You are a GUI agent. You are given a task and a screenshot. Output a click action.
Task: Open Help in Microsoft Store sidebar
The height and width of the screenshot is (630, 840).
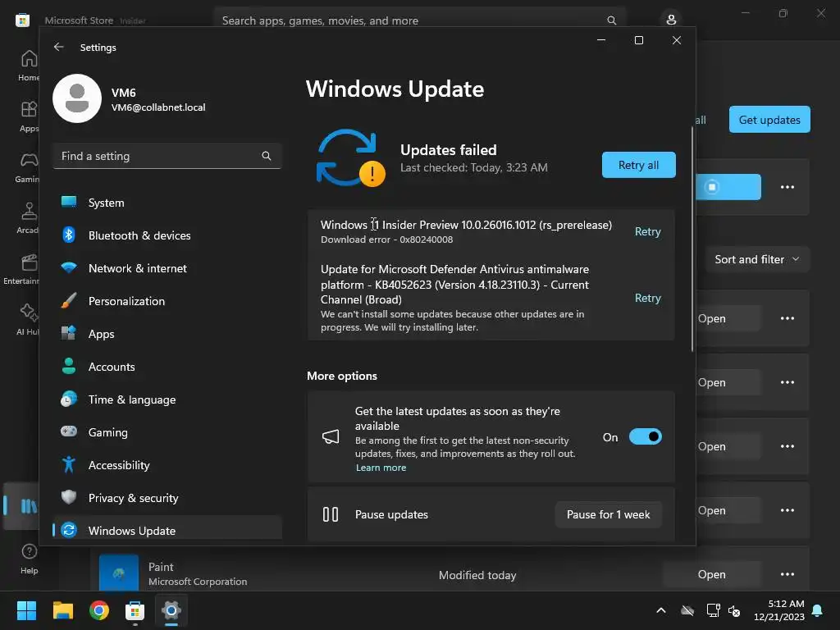29,558
